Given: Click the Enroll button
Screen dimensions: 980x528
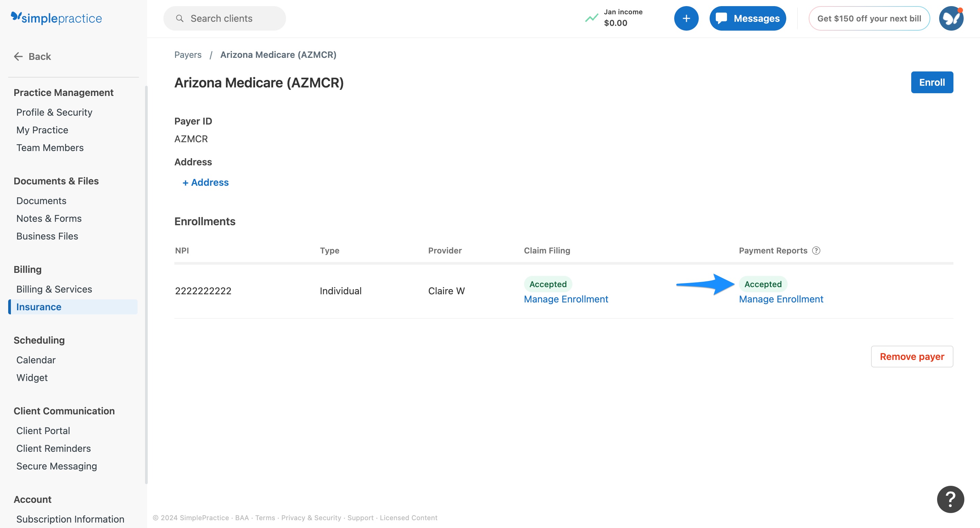Looking at the screenshot, I should (x=932, y=82).
